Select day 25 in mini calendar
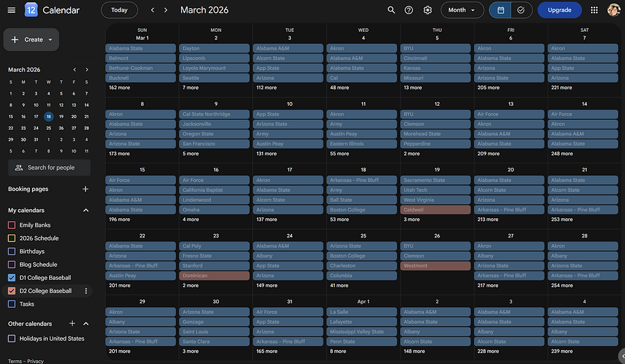Viewport: 625px width, 364px height. point(48,128)
